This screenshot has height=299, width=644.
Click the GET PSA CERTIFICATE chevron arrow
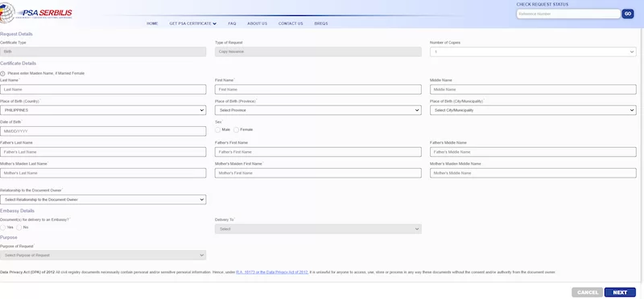click(215, 24)
